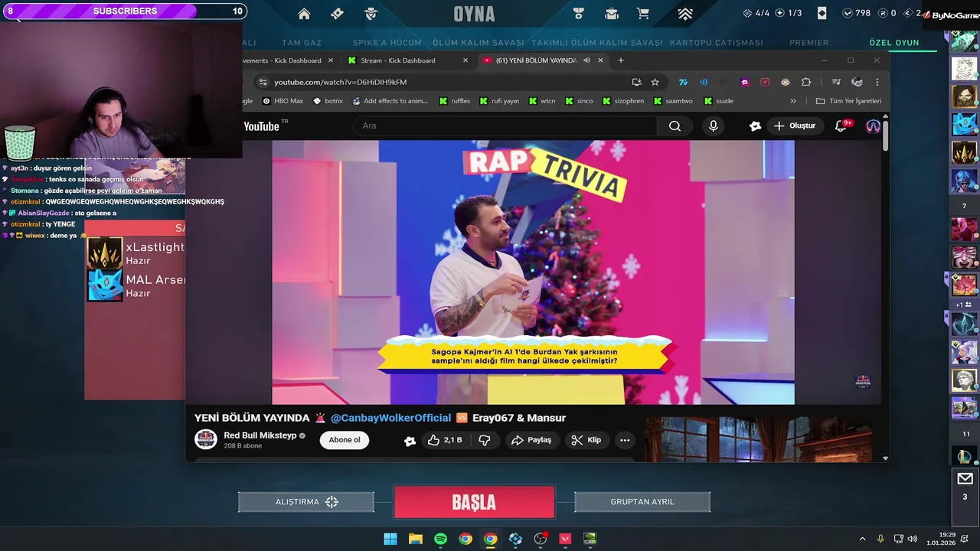Open Tüm Yer İşaretleri folder

click(848, 101)
